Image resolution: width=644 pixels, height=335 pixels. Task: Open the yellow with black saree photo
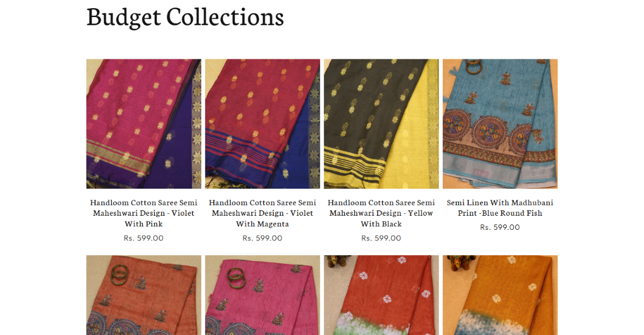coord(381,123)
